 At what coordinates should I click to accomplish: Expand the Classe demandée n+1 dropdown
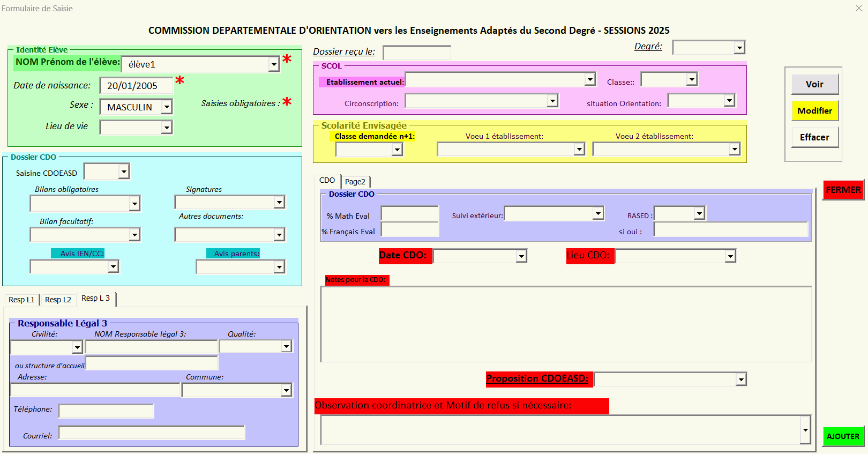tap(396, 150)
